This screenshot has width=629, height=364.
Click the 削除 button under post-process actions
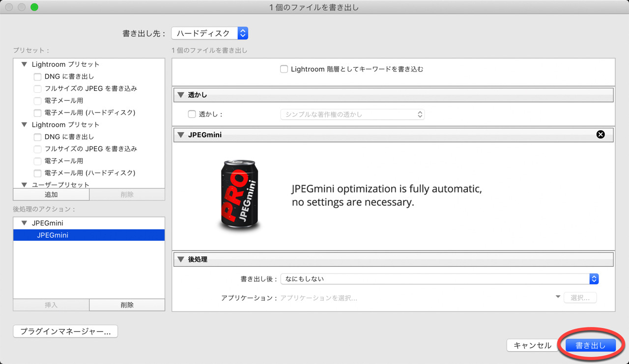pos(127,305)
